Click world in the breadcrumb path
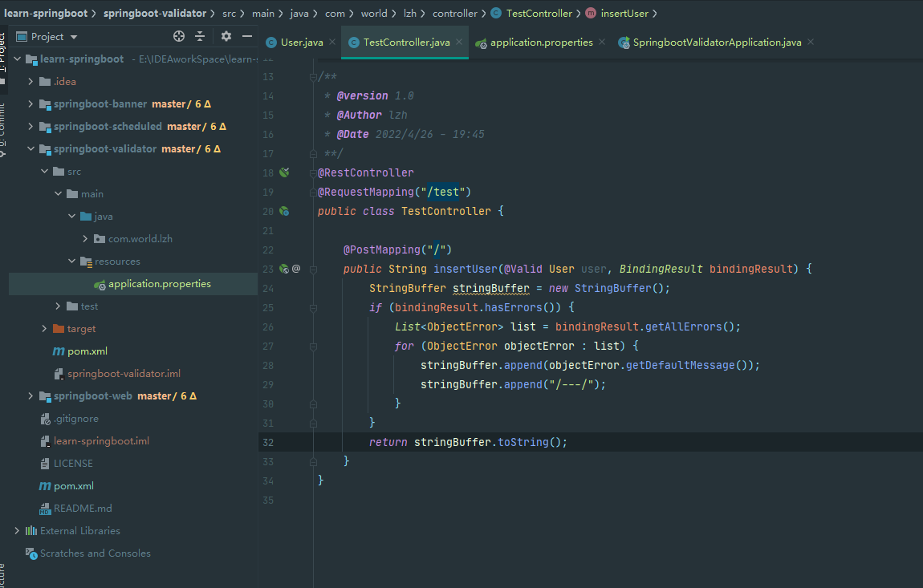Viewport: 923px width, 588px height. [374, 13]
